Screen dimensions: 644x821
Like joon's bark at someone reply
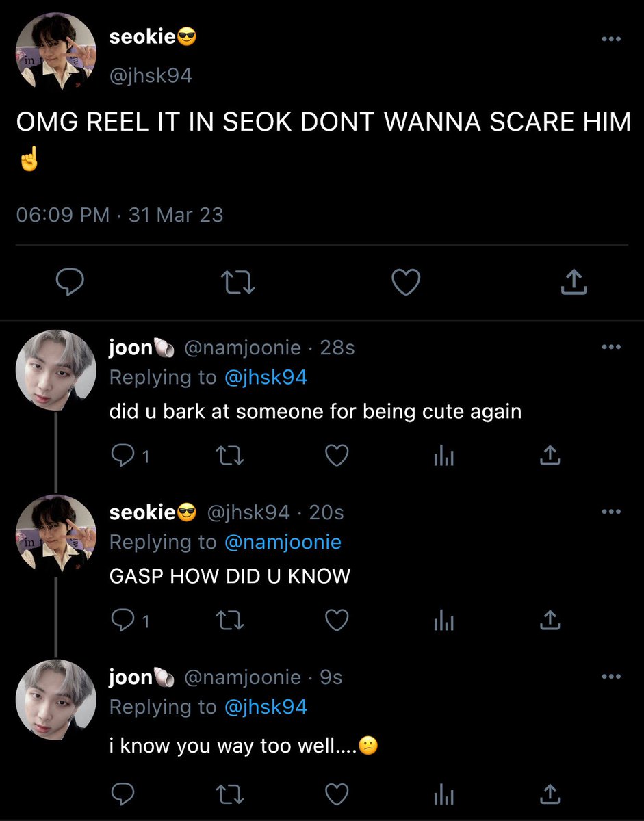(336, 456)
